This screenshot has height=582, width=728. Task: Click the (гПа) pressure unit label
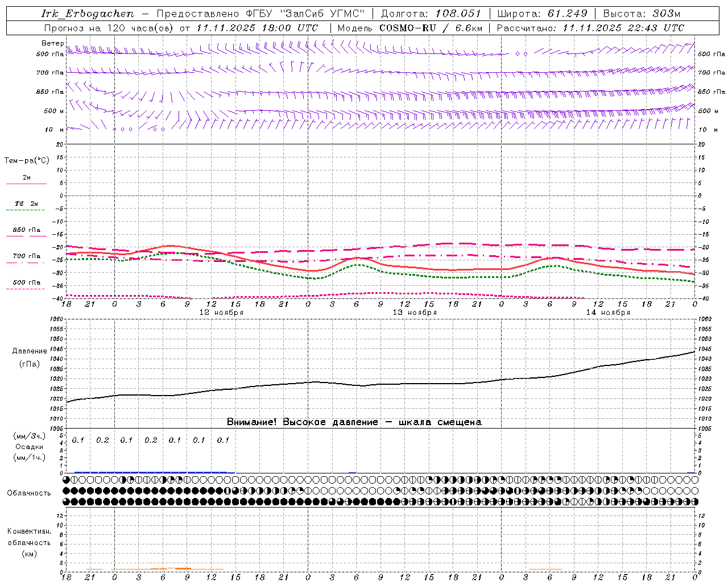click(30, 364)
